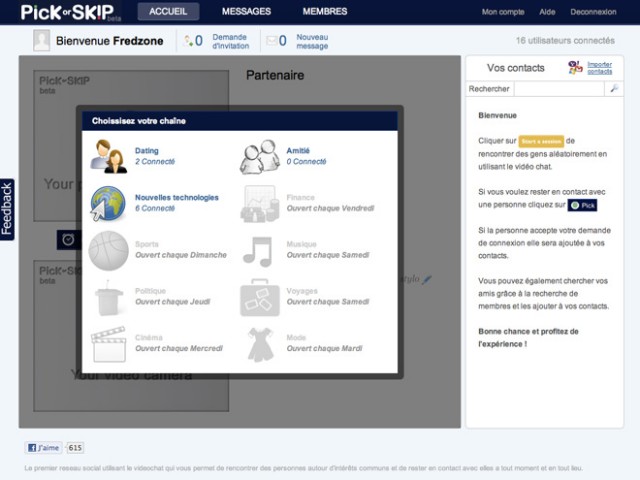Viewport: 640px width, 480px height.
Task: Click 'Ouvert chaque Dimanche' text
Action: (181, 255)
